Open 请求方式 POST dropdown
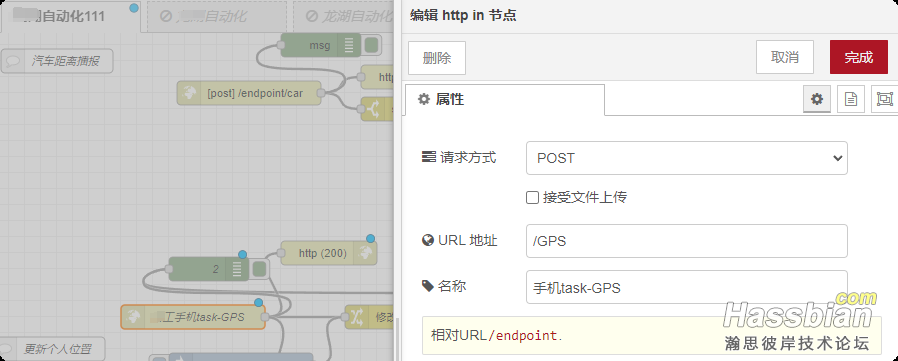 (x=687, y=158)
